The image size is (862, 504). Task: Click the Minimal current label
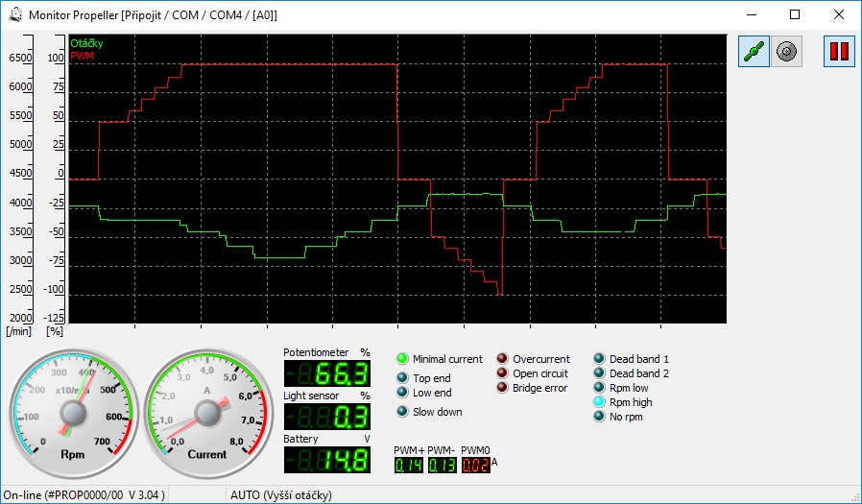coord(447,359)
